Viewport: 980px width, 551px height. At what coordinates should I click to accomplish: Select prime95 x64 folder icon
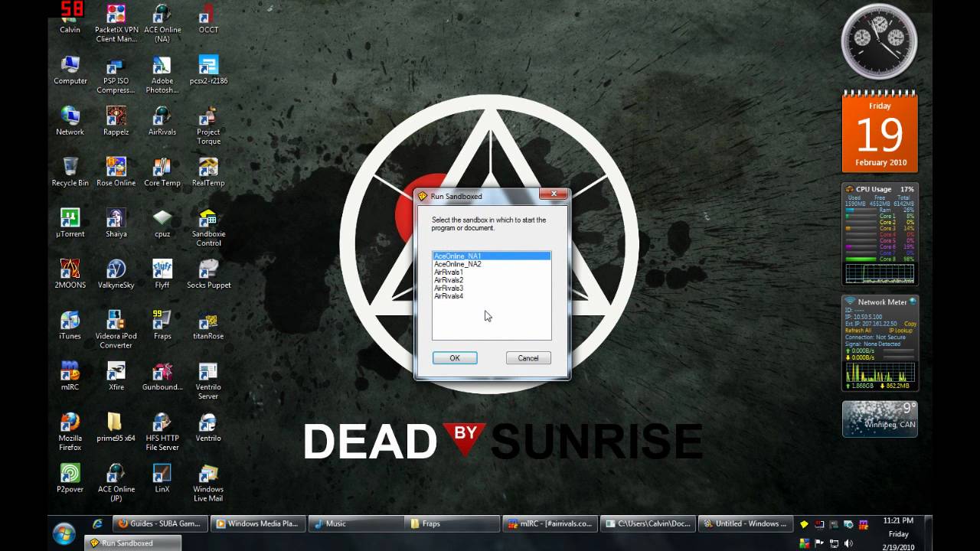pyautogui.click(x=116, y=427)
